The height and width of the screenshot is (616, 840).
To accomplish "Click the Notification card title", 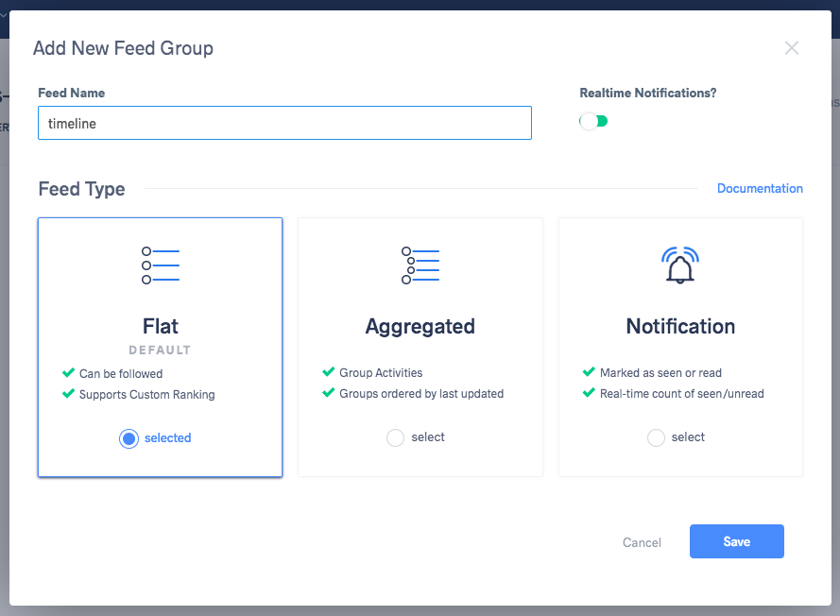I will (680, 326).
